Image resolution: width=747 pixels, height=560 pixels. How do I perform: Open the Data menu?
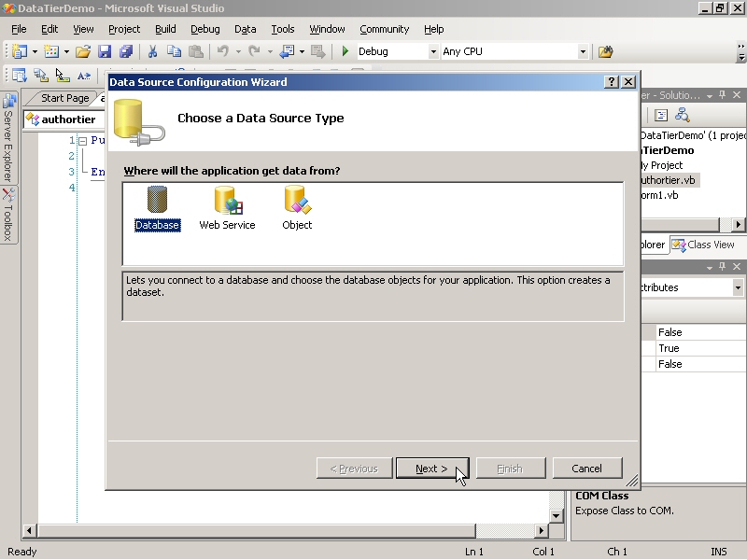point(245,29)
